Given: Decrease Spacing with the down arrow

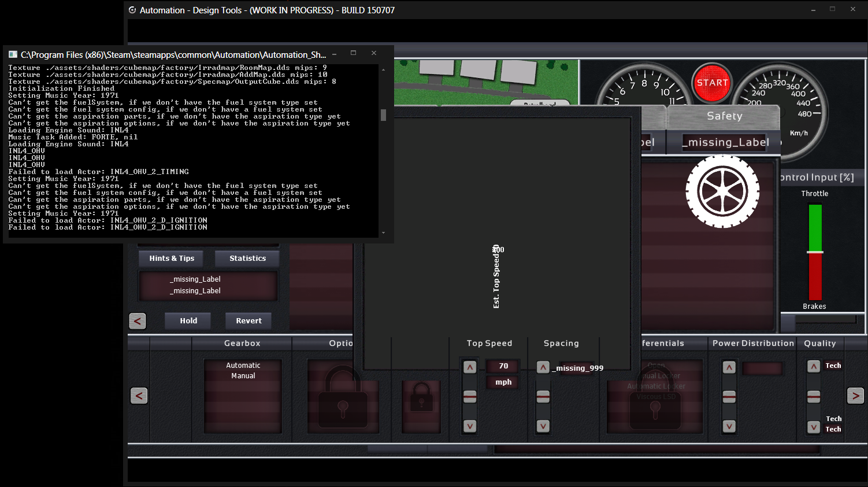Looking at the screenshot, I should 543,426.
